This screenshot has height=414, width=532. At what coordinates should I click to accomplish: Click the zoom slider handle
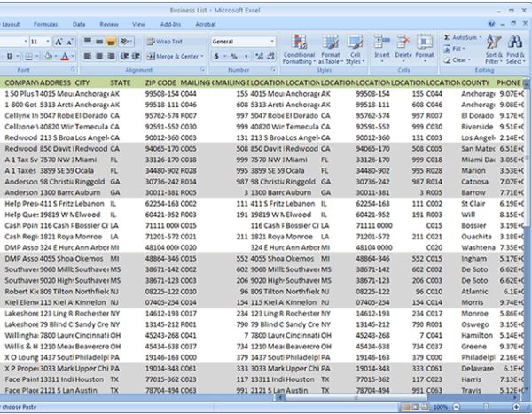(x=486, y=407)
